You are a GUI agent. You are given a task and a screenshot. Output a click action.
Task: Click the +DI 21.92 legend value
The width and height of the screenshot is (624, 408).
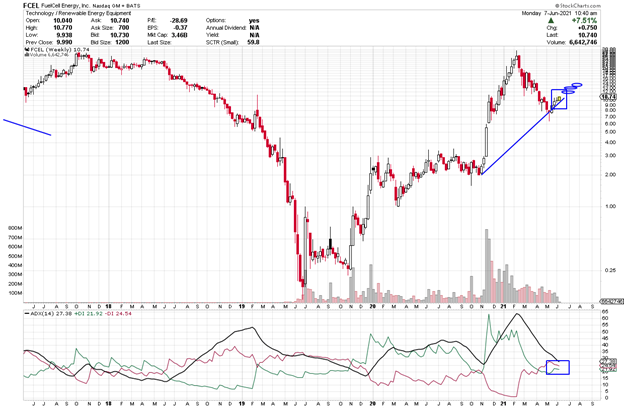(88, 314)
